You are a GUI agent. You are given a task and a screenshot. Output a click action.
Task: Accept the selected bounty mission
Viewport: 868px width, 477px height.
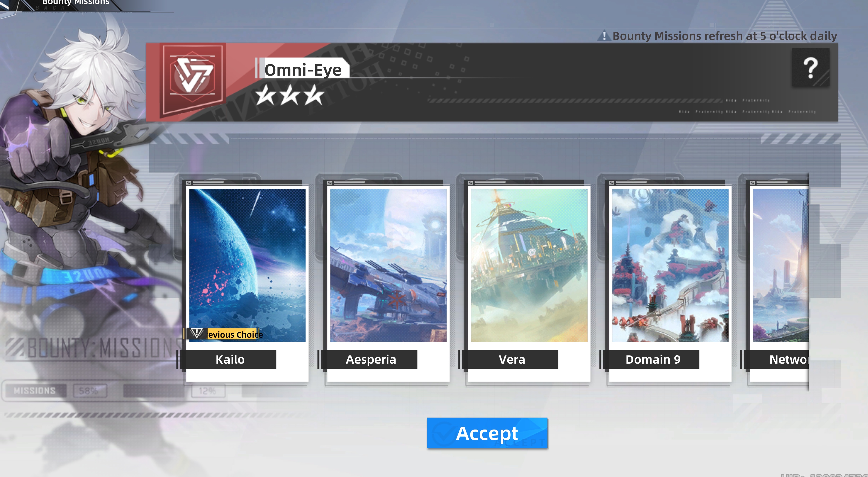[x=487, y=433]
